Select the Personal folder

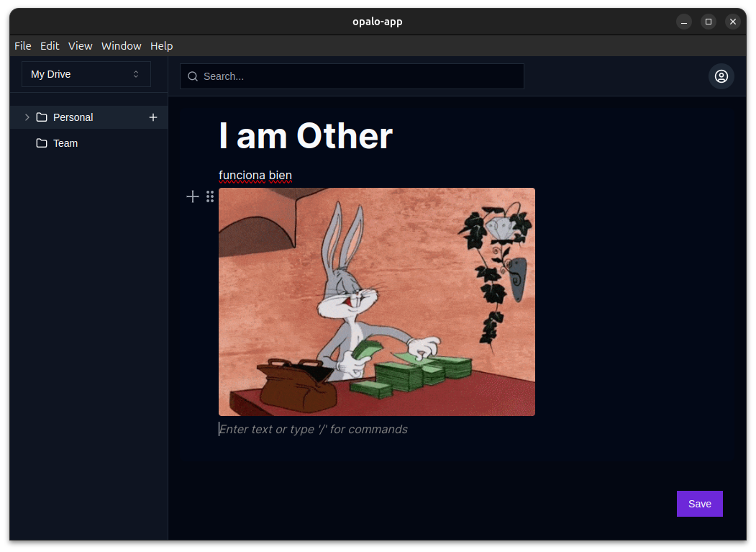(88, 117)
